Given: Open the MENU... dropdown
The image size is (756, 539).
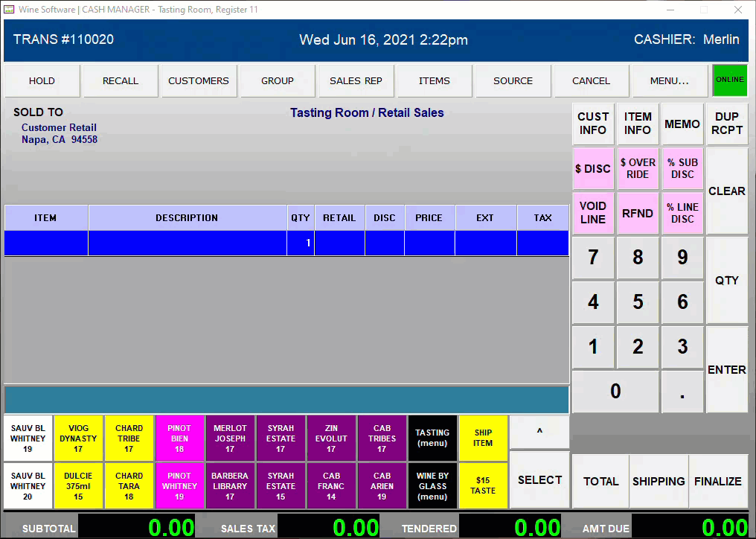Looking at the screenshot, I should (667, 80).
